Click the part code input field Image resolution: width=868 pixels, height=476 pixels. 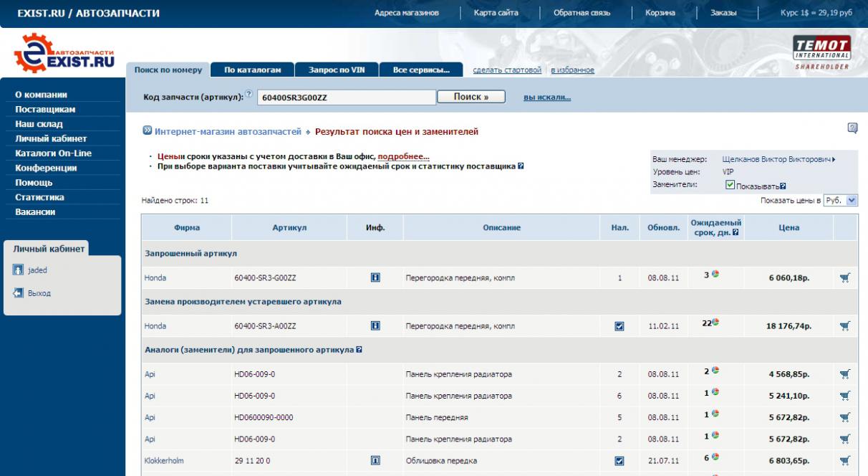click(346, 97)
